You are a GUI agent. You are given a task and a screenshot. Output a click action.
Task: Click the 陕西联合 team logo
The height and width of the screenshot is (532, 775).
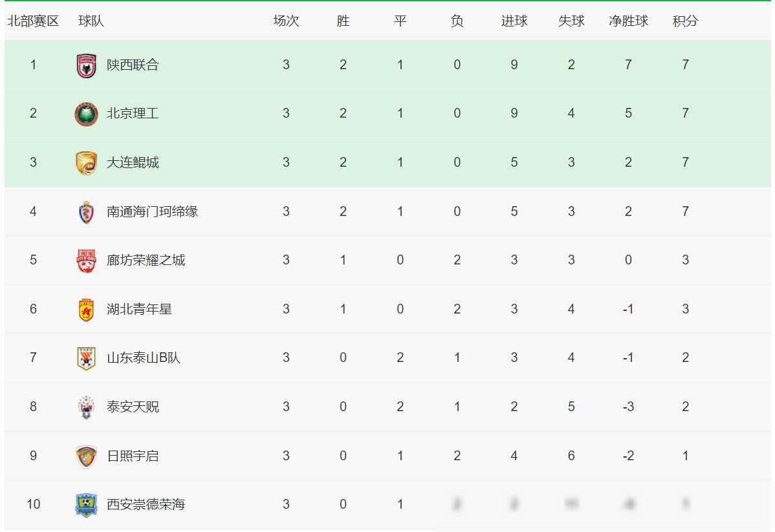(86, 65)
